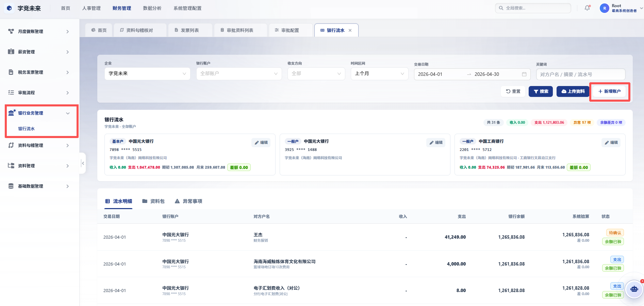
Task: Collapse the 银行业务管理 menu
Action: tap(67, 113)
